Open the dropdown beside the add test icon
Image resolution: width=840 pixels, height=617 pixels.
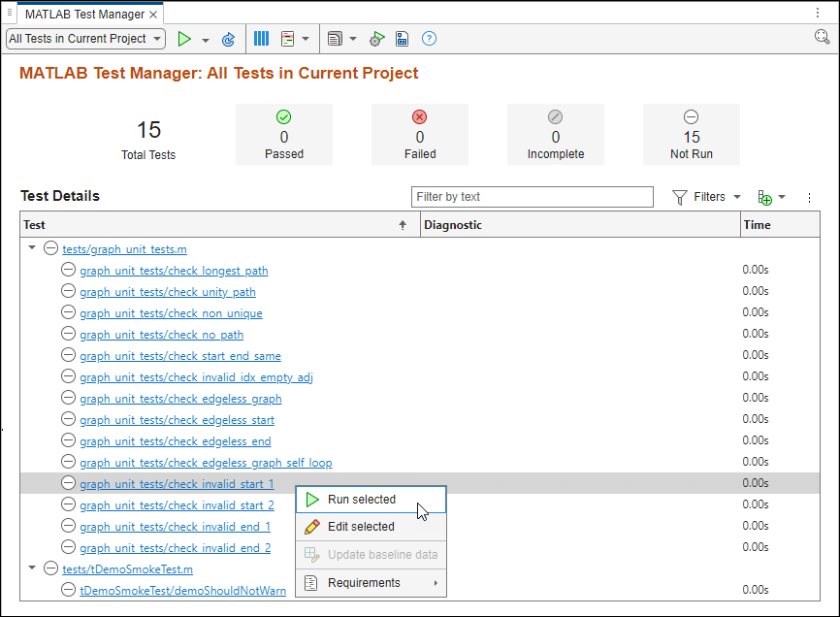tap(782, 197)
